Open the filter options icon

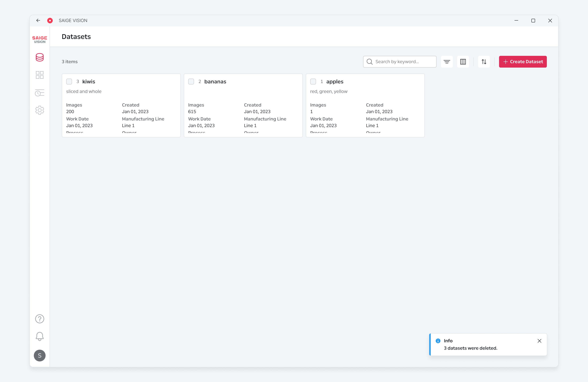coord(447,62)
